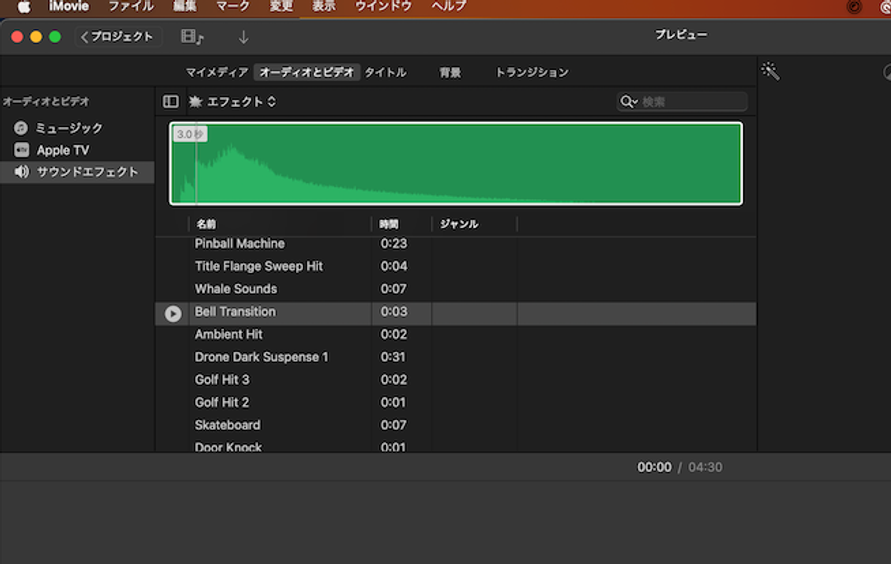Play the Bell Transition sound preview

173,314
